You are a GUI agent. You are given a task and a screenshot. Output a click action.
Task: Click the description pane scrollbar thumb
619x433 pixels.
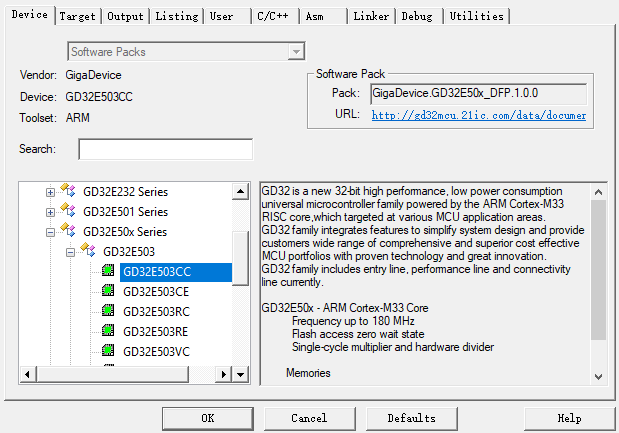point(598,270)
